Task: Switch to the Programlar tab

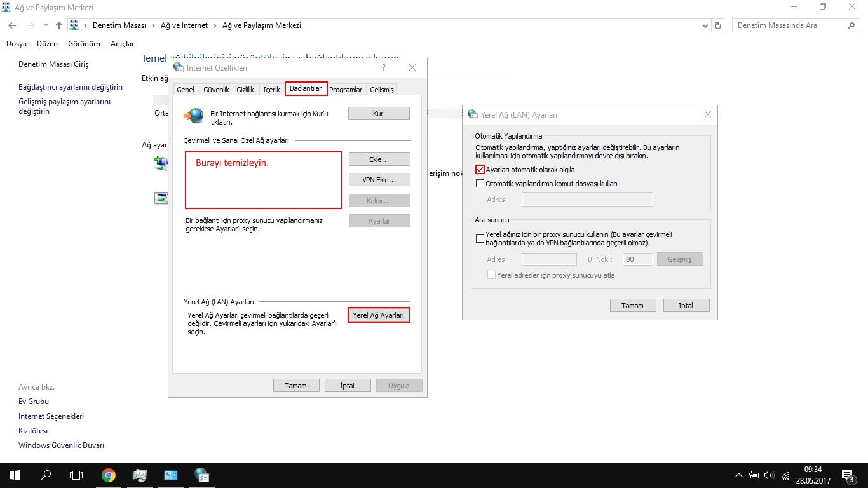Action: [346, 90]
